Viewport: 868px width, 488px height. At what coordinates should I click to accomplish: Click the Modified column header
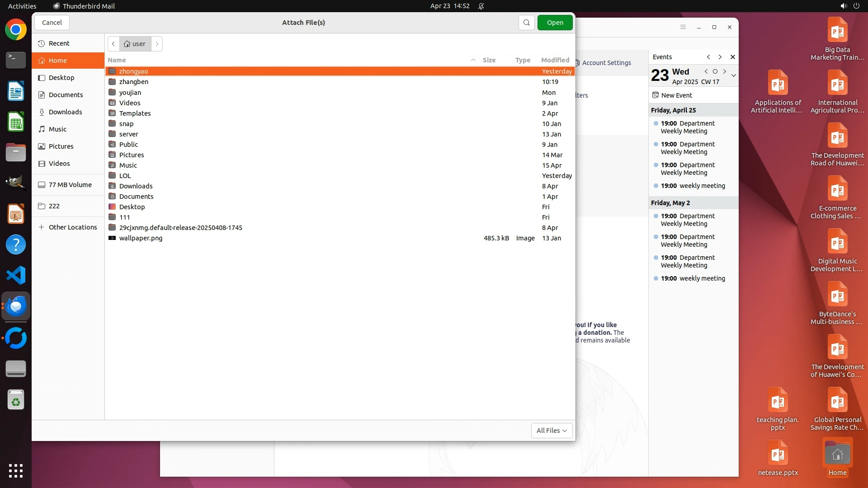555,60
